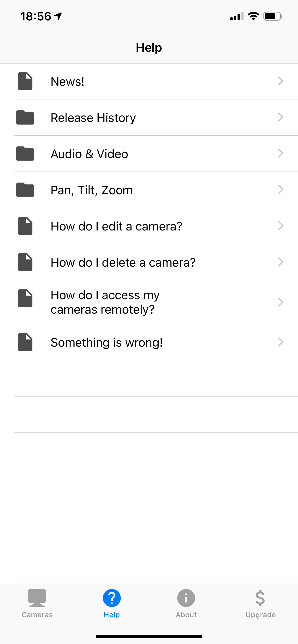Tap the document icon for deleting a camera

tap(25, 262)
